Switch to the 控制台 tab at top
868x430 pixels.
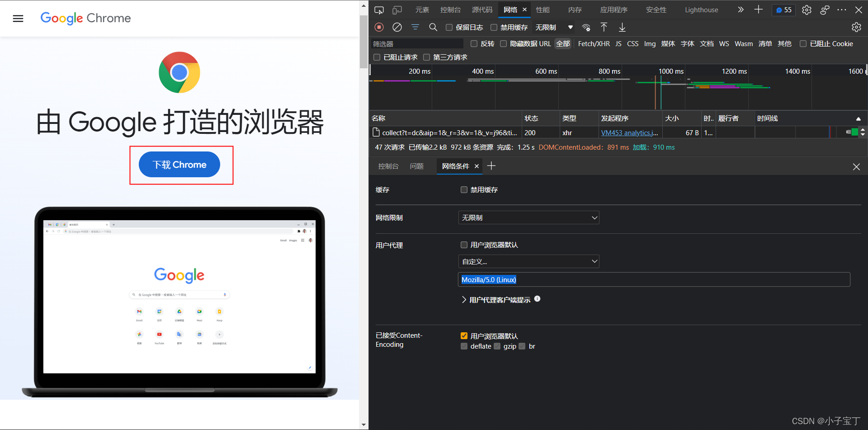[x=450, y=10]
